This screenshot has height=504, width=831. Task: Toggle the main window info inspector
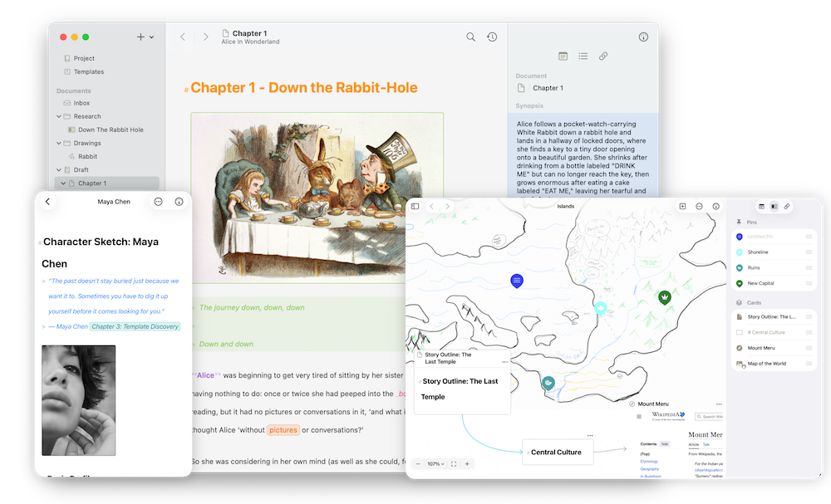click(x=643, y=37)
